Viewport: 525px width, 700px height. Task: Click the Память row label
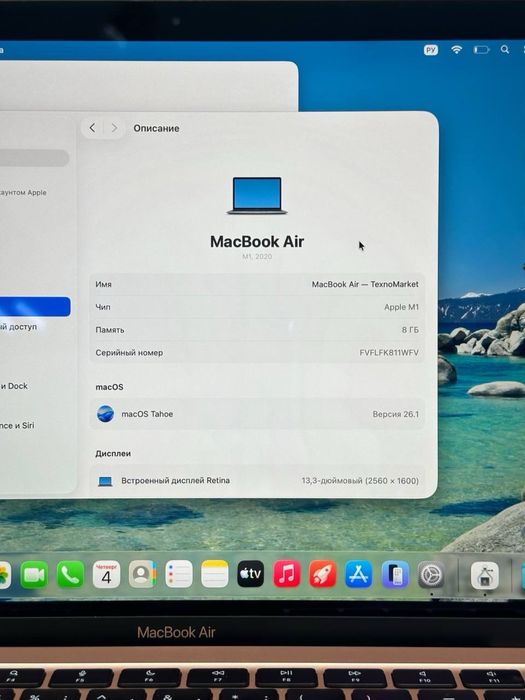[110, 330]
